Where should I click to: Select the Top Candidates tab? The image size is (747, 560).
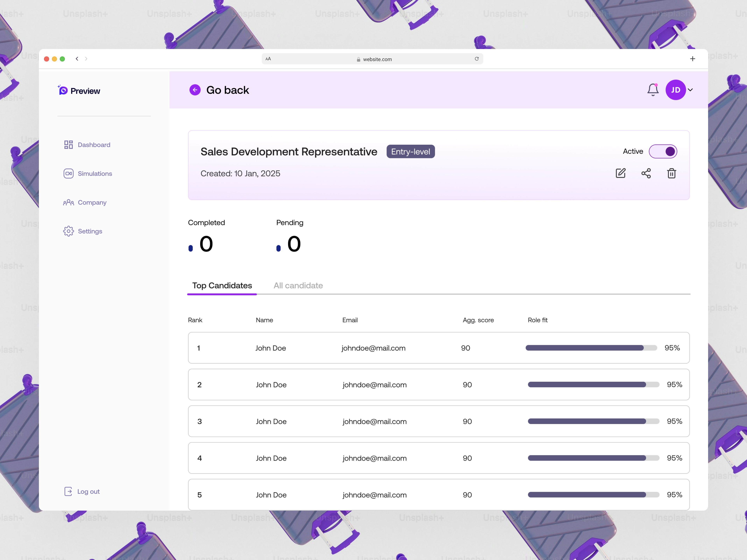(222, 286)
